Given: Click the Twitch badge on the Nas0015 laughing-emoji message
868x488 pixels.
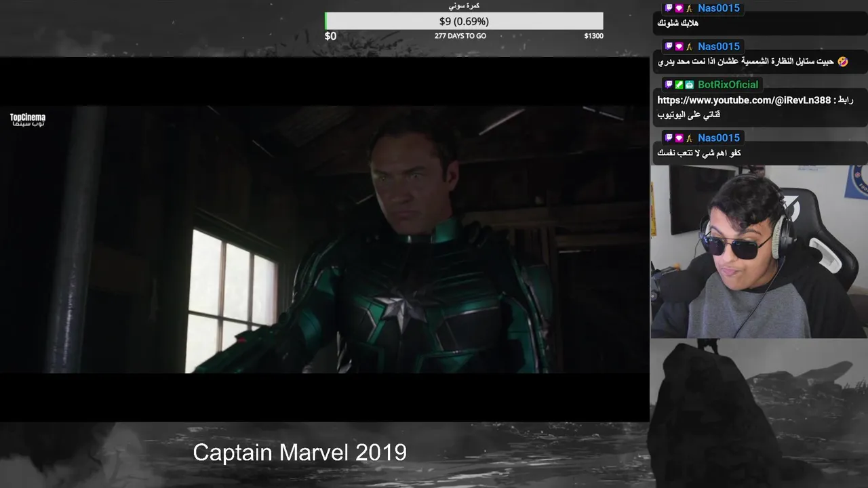Looking at the screenshot, I should (668, 47).
